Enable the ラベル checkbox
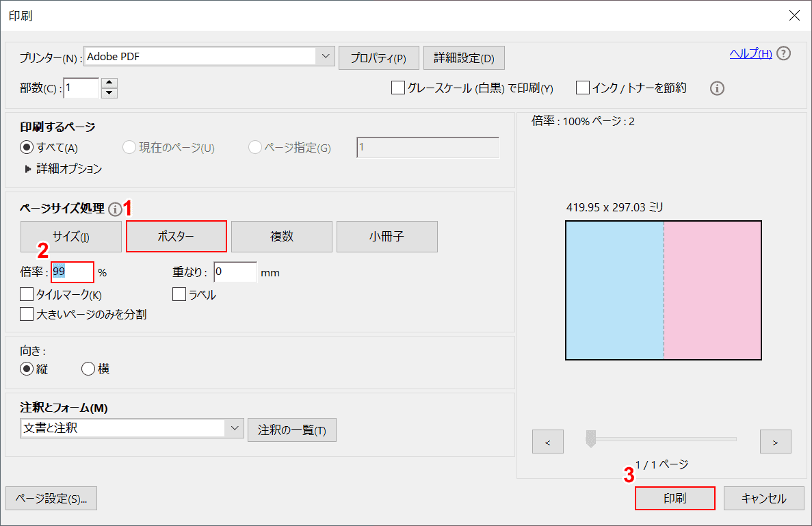The width and height of the screenshot is (812, 526). 179,295
